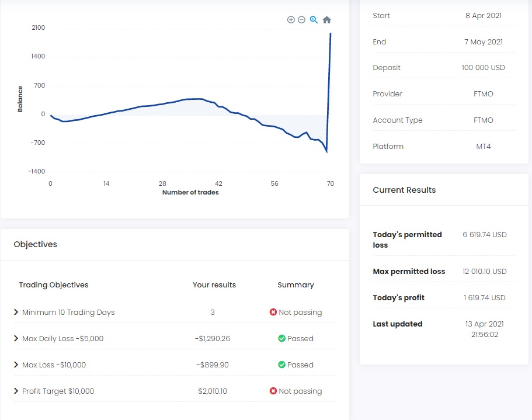Expand the Max Daily Loss -$5,000 row
532x420 pixels.
tap(16, 339)
